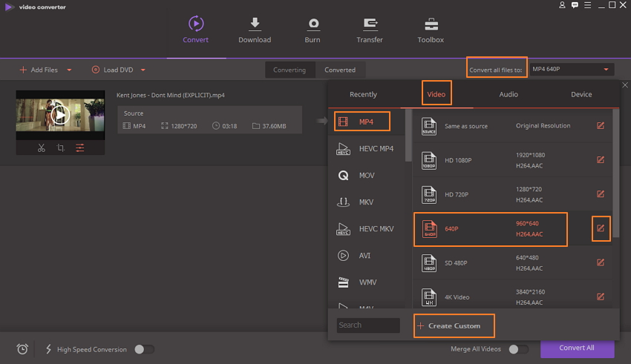This screenshot has height=364, width=631.
Task: Play the Kent Jones video preview
Action: pos(60,116)
